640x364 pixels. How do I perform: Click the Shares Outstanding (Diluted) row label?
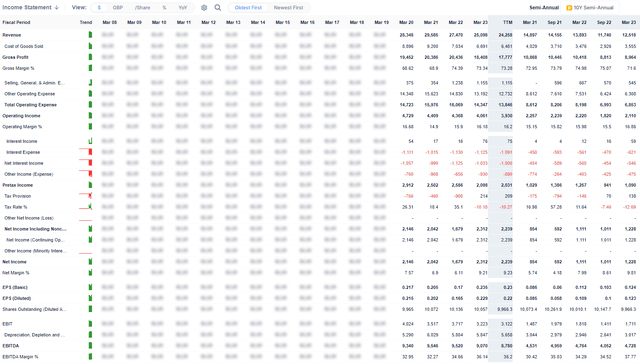pos(34,309)
